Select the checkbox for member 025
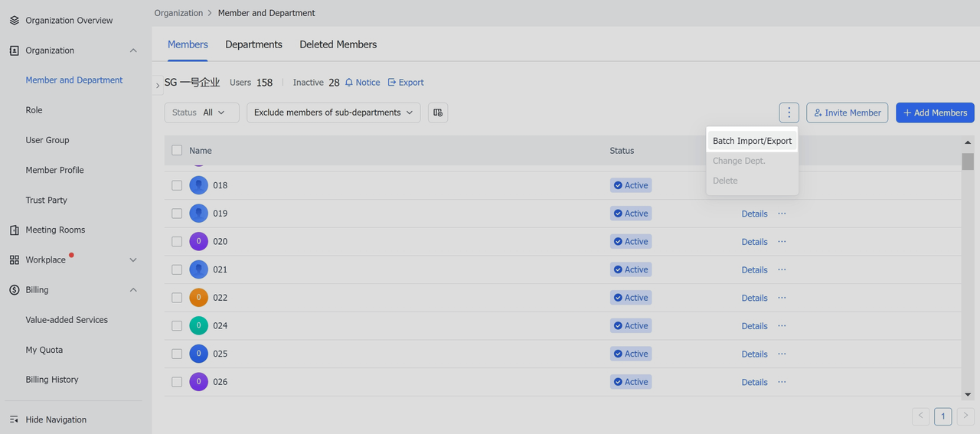980x434 pixels. (x=177, y=354)
